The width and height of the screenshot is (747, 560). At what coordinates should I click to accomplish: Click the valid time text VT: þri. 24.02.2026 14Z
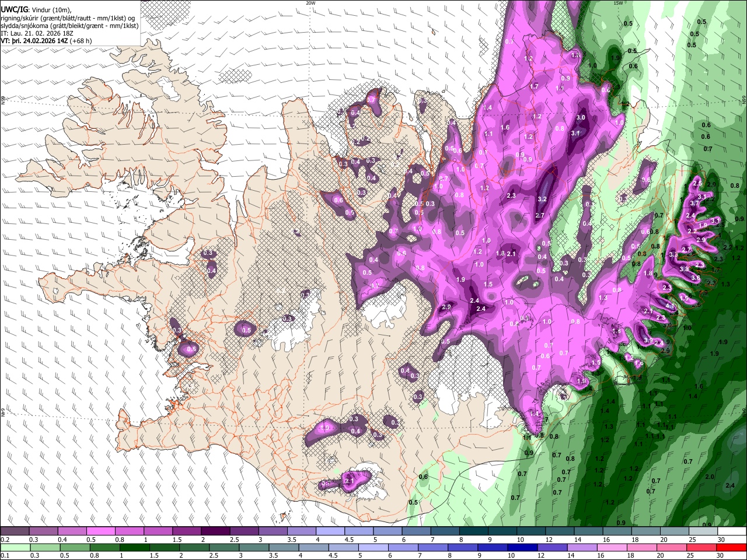click(x=34, y=41)
